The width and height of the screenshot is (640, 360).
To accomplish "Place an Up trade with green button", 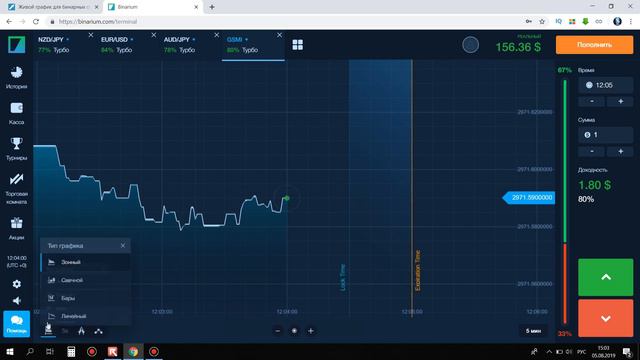I will 605,277.
